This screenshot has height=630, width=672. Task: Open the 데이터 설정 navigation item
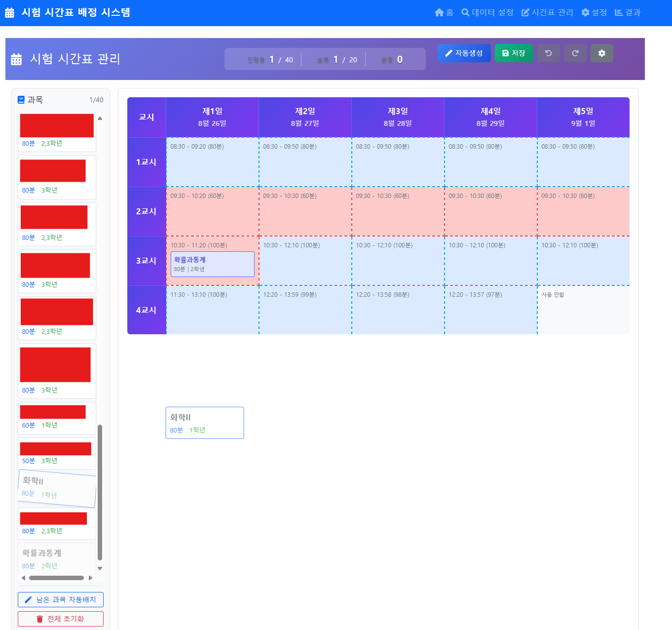pyautogui.click(x=487, y=12)
